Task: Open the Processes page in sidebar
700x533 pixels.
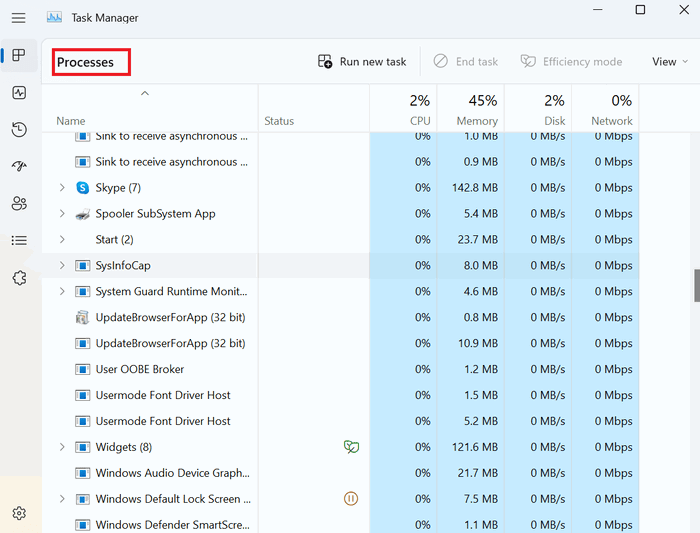Action: point(19,55)
